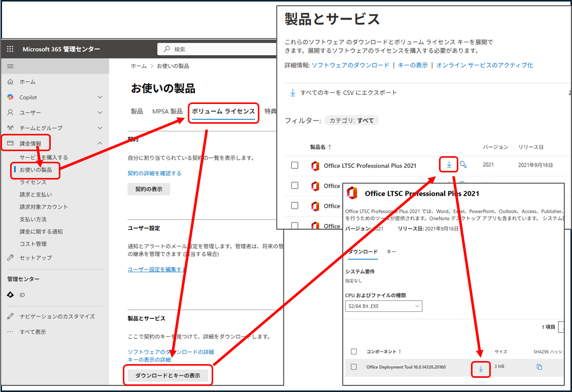Check Office LTSC Professional Plus 2021 checkbox
Image resolution: width=572 pixels, height=392 pixels.
pyautogui.click(x=295, y=165)
